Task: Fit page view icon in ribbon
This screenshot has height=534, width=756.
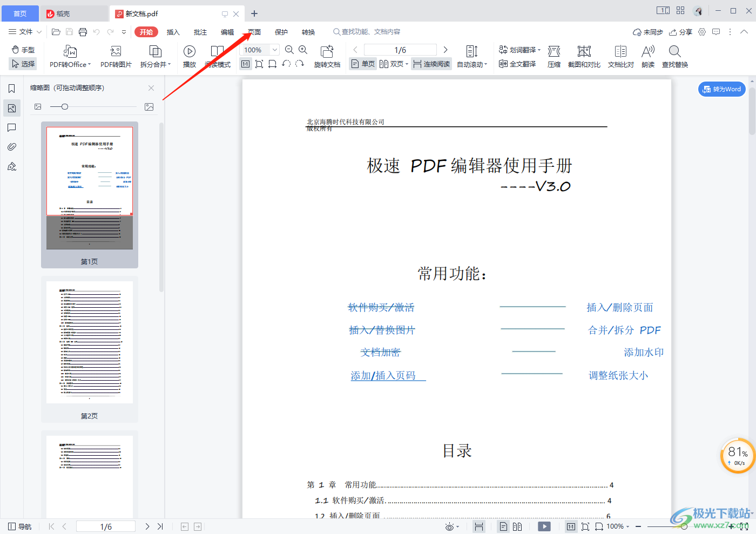Action: tap(259, 64)
